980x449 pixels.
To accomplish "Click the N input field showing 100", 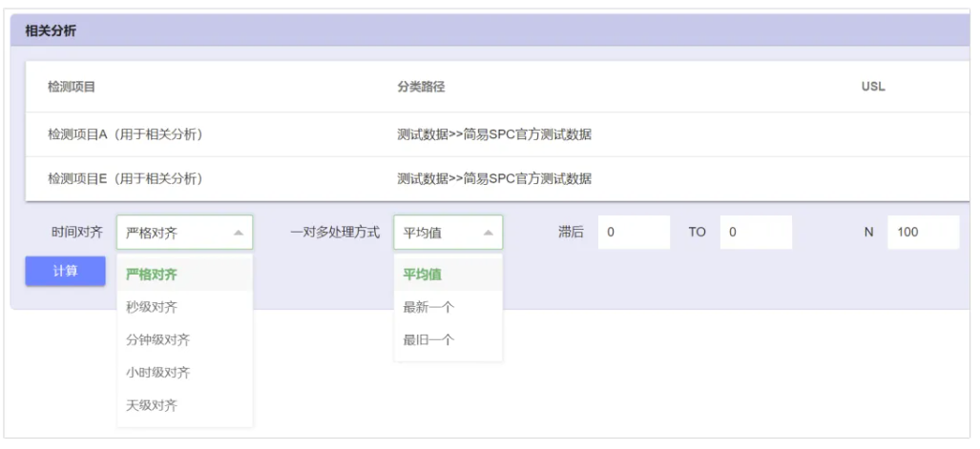I will click(923, 233).
